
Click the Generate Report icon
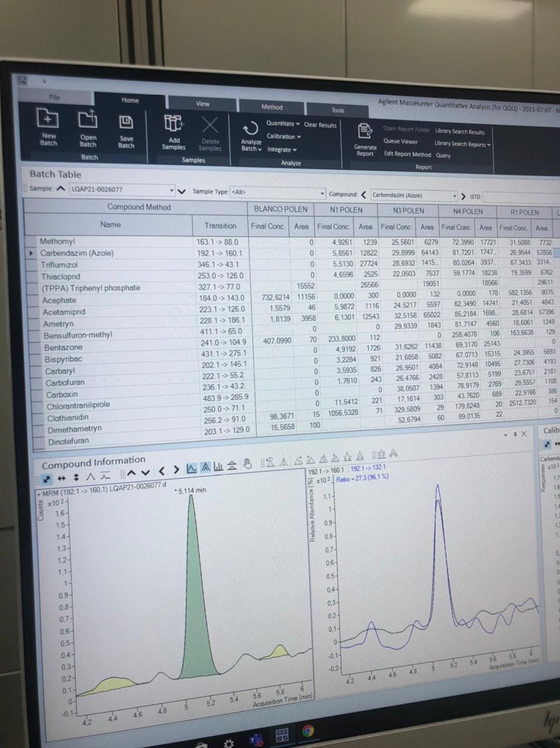pyautogui.click(x=365, y=131)
